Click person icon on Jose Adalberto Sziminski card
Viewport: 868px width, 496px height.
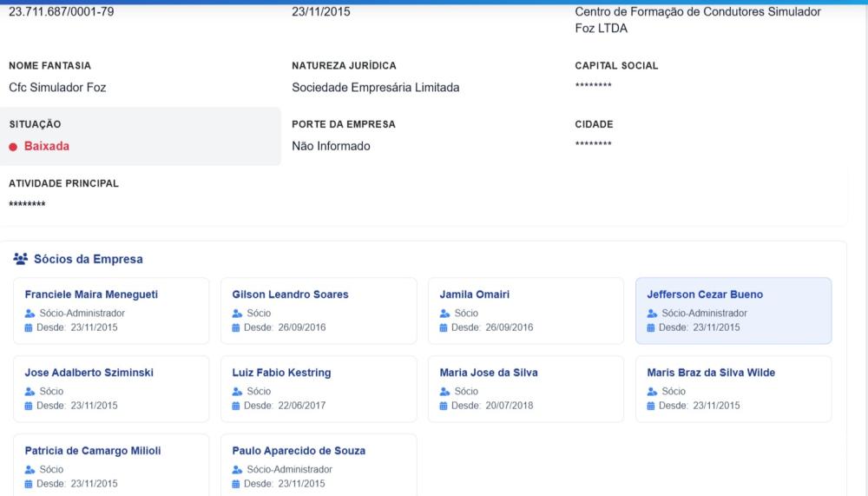(x=30, y=391)
